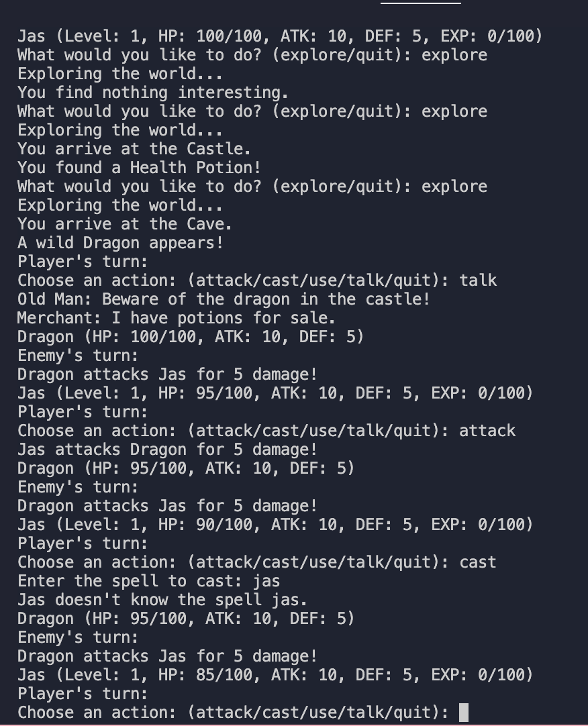Click the blinking cursor at the final prompt
Image resolution: width=588 pixels, height=726 pixels.
(464, 713)
